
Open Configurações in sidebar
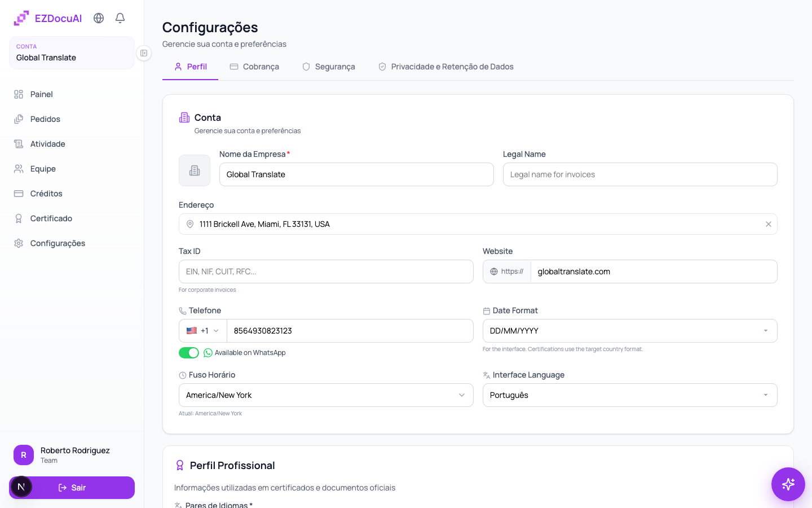(72, 243)
